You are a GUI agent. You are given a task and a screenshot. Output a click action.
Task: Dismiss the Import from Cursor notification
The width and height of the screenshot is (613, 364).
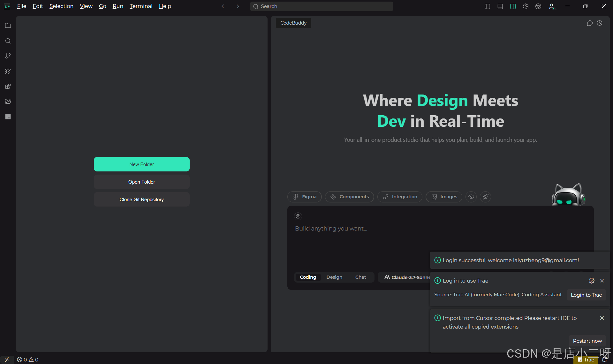coord(602,318)
